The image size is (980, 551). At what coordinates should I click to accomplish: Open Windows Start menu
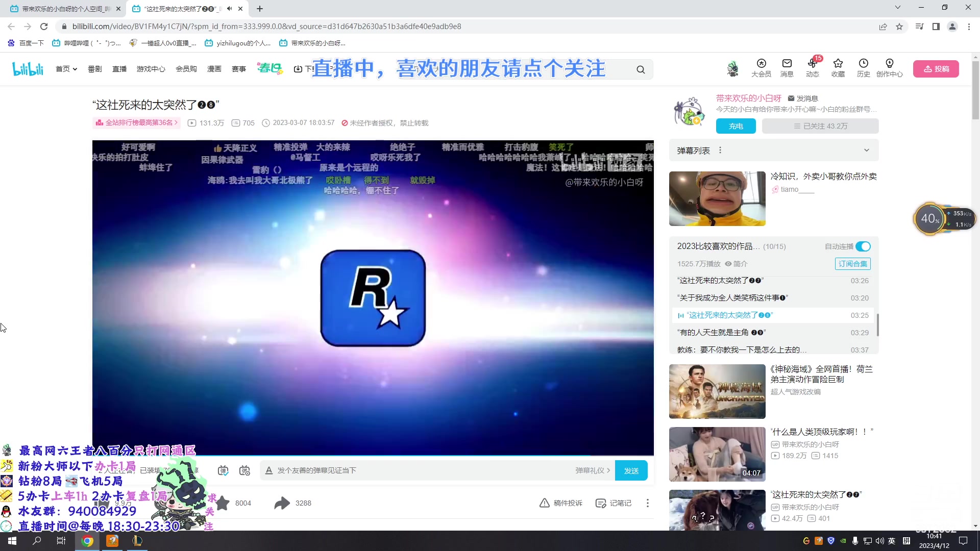pyautogui.click(x=12, y=541)
